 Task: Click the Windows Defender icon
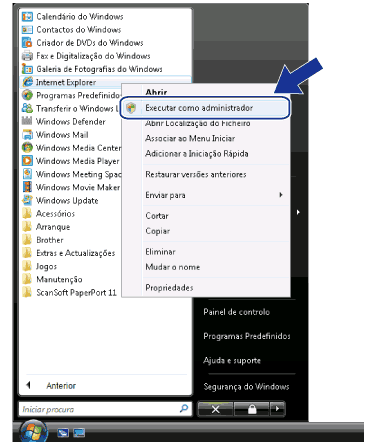[x=27, y=121]
